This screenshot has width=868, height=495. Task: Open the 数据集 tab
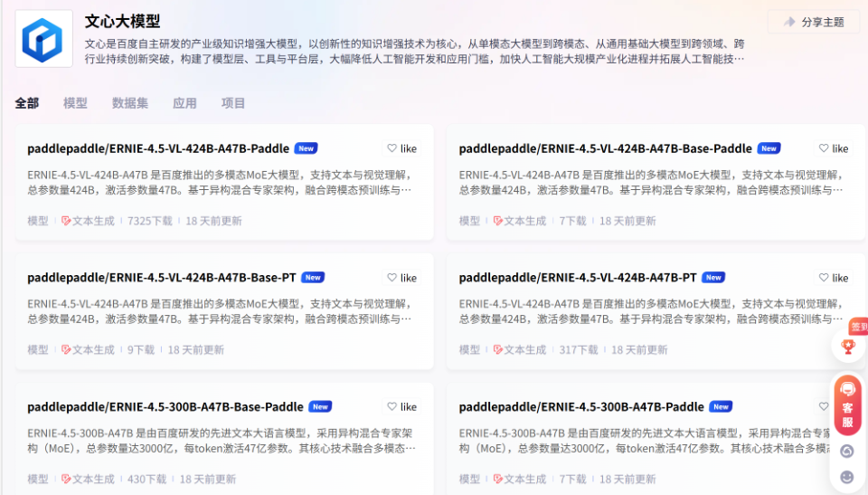click(x=130, y=103)
